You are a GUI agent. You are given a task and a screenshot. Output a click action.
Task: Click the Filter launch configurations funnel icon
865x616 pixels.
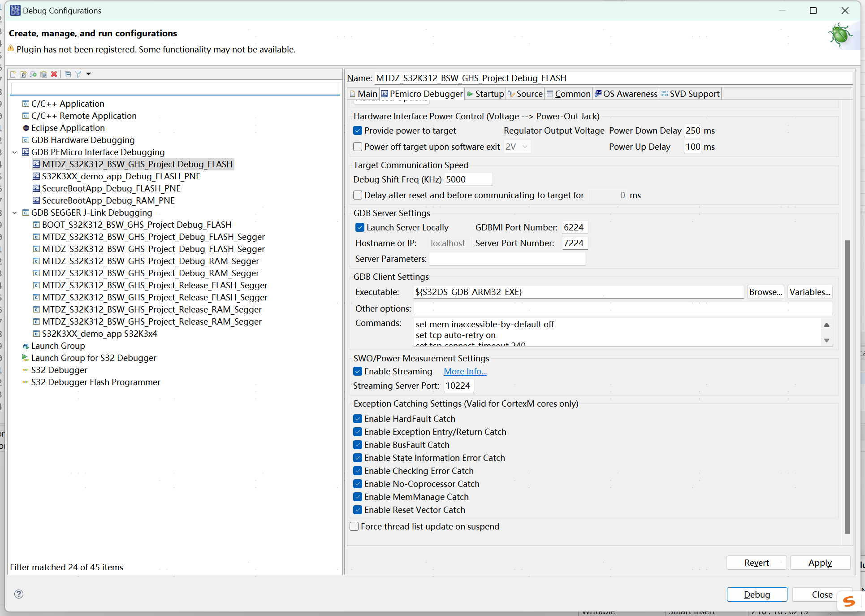coord(78,74)
